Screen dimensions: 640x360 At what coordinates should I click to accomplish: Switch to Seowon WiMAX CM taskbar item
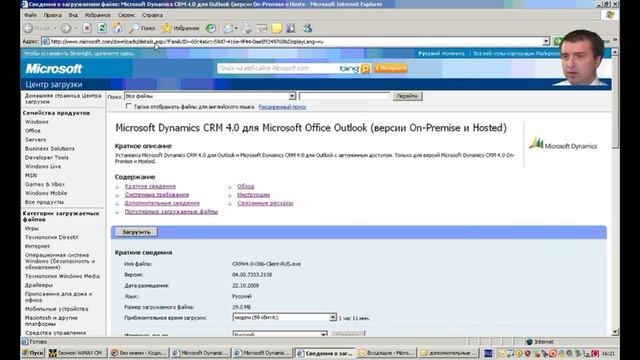tap(76, 353)
